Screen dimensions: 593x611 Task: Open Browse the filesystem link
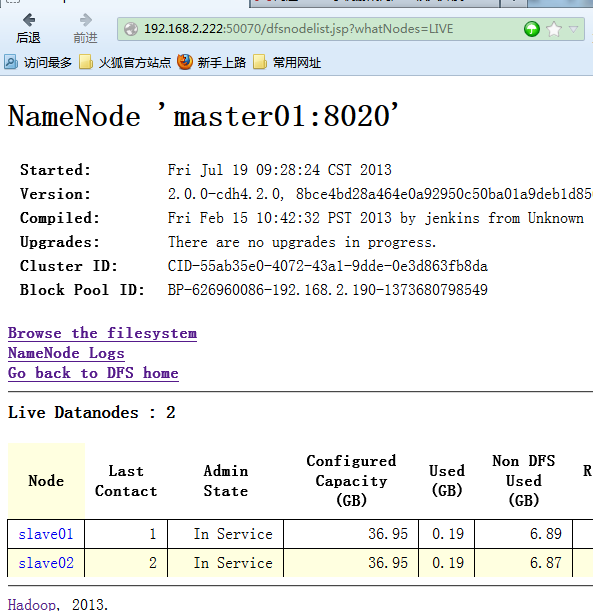click(102, 333)
